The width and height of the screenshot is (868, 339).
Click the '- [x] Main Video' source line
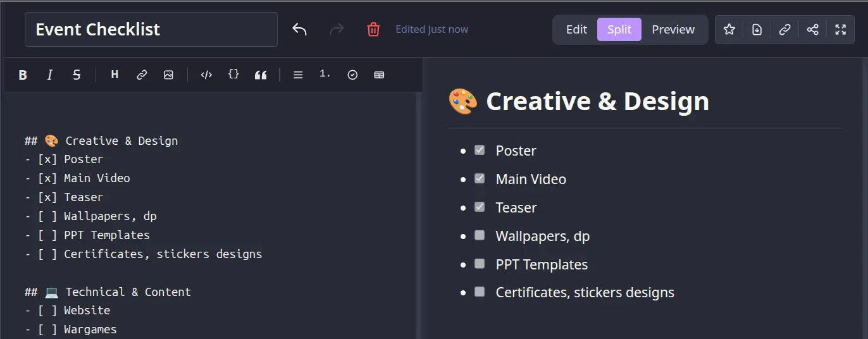pos(77,178)
